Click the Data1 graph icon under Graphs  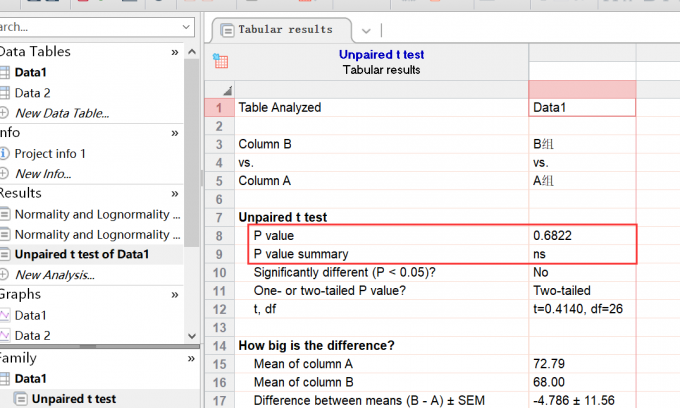tap(4, 315)
